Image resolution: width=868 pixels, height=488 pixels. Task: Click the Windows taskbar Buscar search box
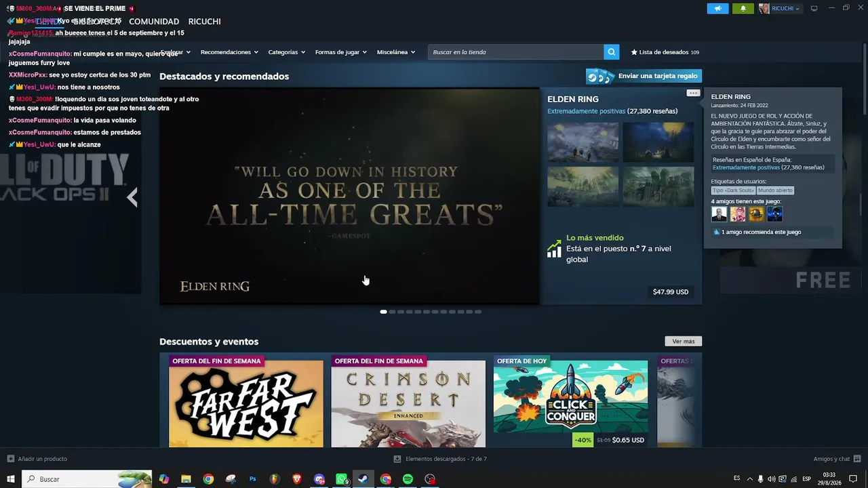pyautogui.click(x=87, y=479)
